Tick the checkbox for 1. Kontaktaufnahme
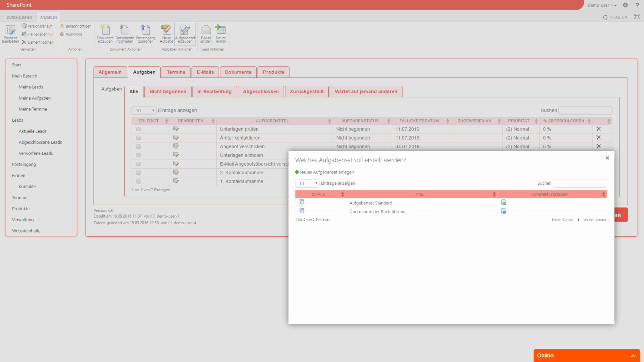 139,181
